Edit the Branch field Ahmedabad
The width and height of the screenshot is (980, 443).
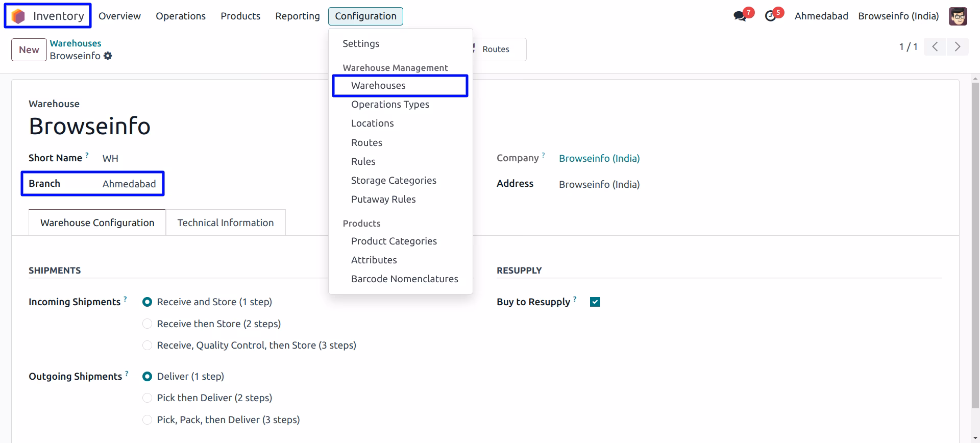click(129, 184)
